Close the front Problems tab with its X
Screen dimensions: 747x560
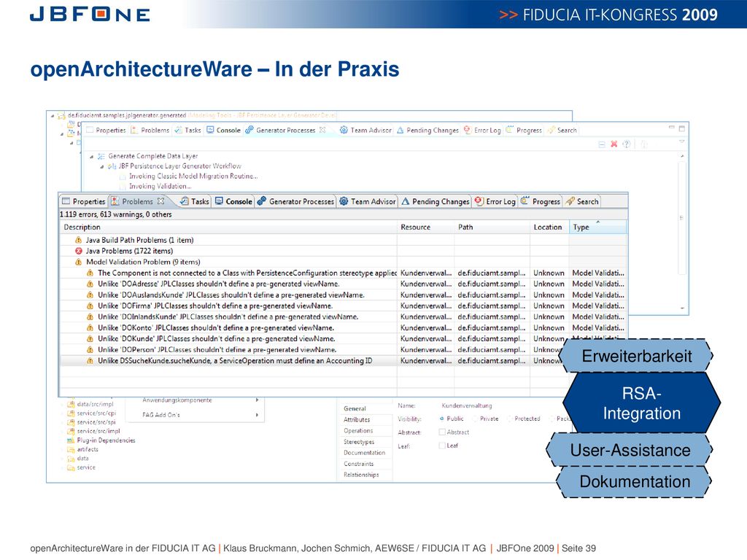click(161, 201)
